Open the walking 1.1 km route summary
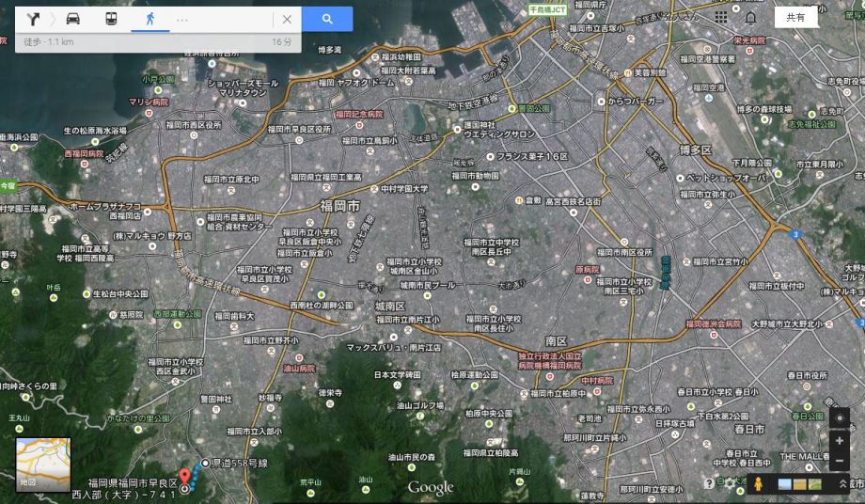Screen dimensions: 865x504 (x=158, y=42)
